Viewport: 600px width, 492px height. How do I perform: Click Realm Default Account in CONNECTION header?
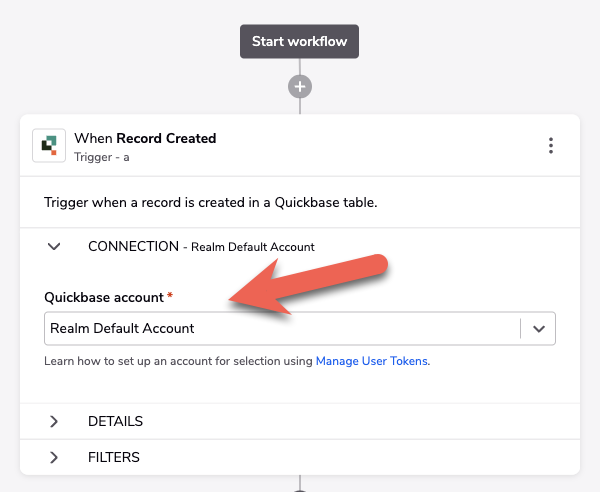(253, 247)
